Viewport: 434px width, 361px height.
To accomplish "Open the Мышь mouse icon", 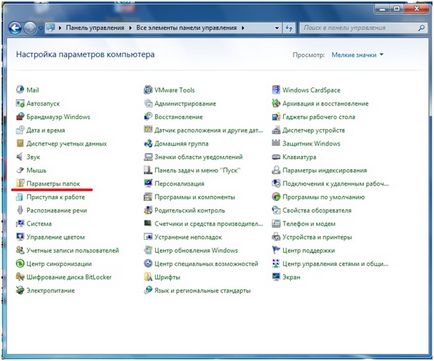I will coord(20,170).
